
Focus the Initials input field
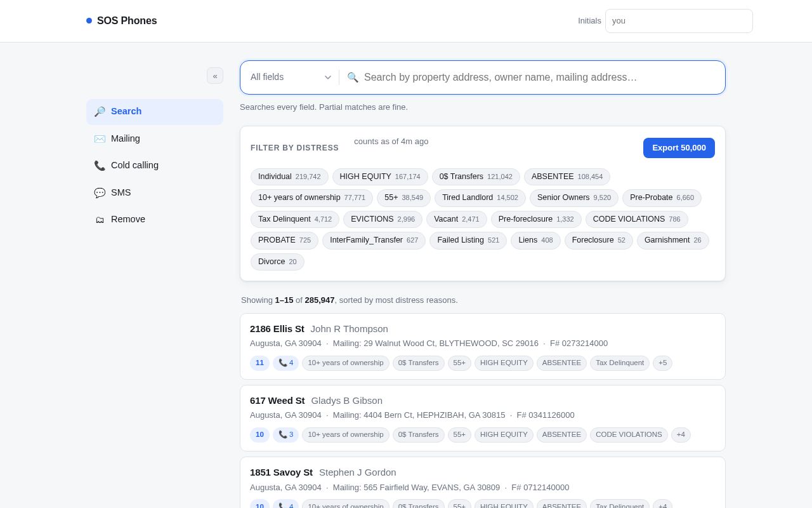(679, 21)
